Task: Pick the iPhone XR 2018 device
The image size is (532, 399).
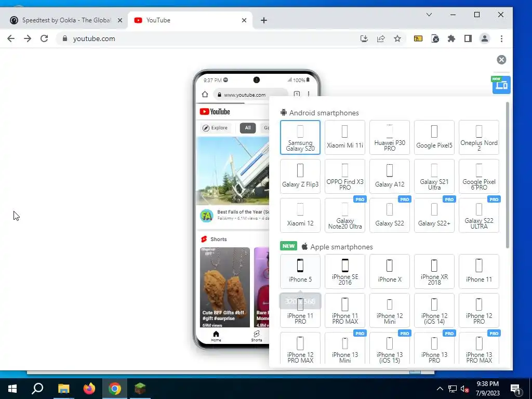Action: click(434, 271)
